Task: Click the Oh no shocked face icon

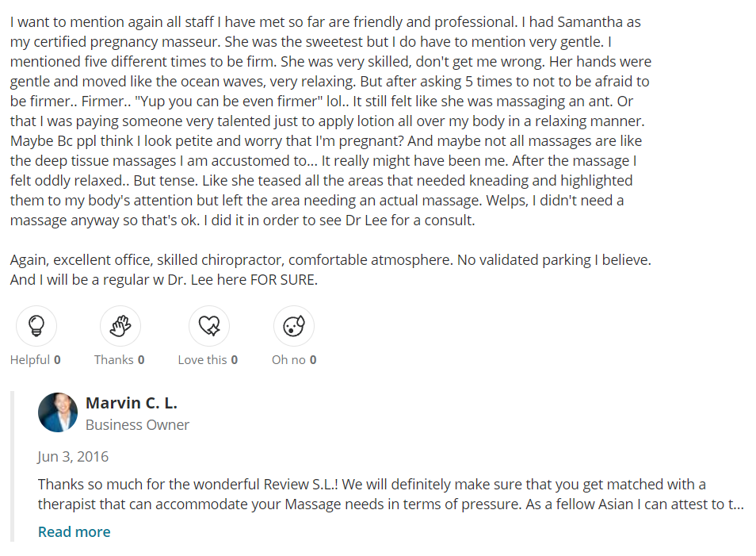Action: 294,326
